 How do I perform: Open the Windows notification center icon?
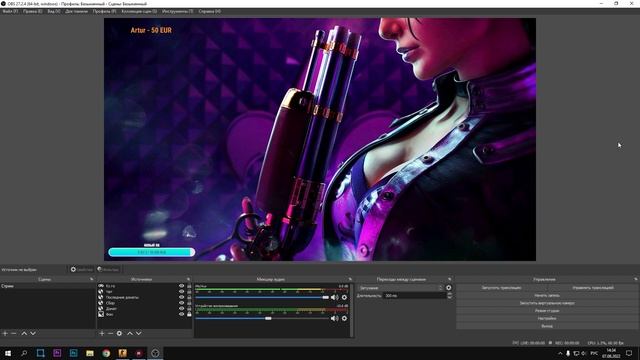pos(629,353)
